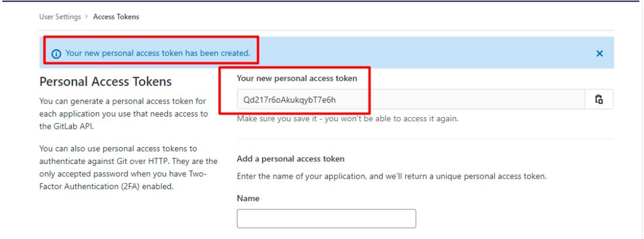Click empty space in the blue alert banner
644x239 pixels.
point(421,53)
